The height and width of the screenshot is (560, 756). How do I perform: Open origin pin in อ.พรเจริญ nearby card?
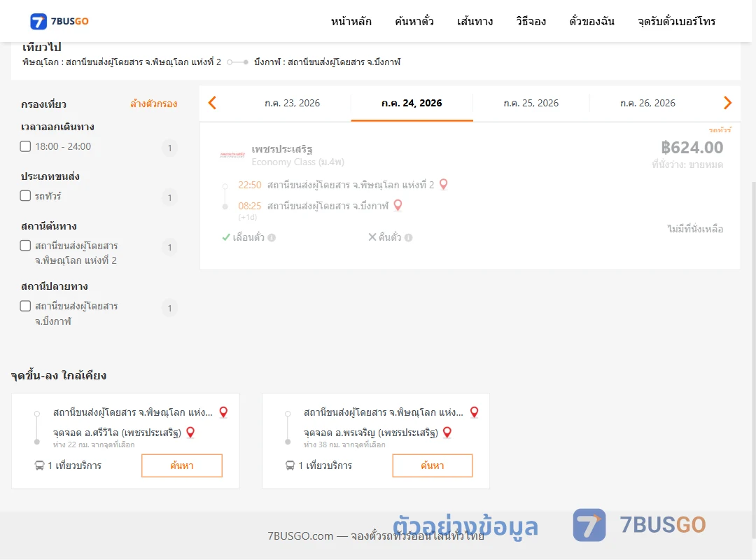click(x=475, y=412)
